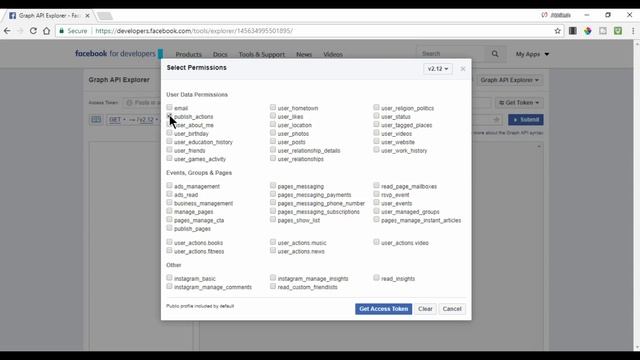Cancel the Select Permissions dialog
Screen dimensions: 640x360
click(452, 309)
